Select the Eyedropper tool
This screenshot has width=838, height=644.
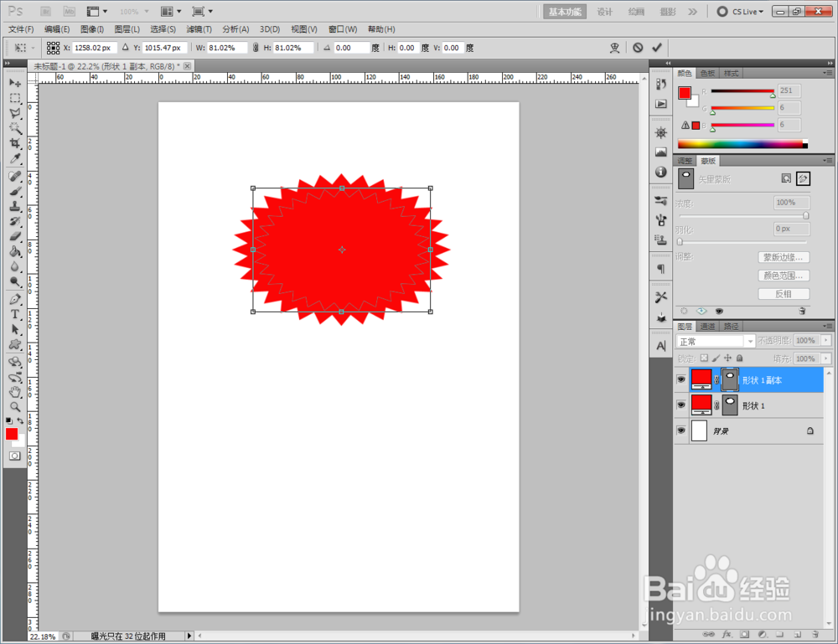point(15,158)
